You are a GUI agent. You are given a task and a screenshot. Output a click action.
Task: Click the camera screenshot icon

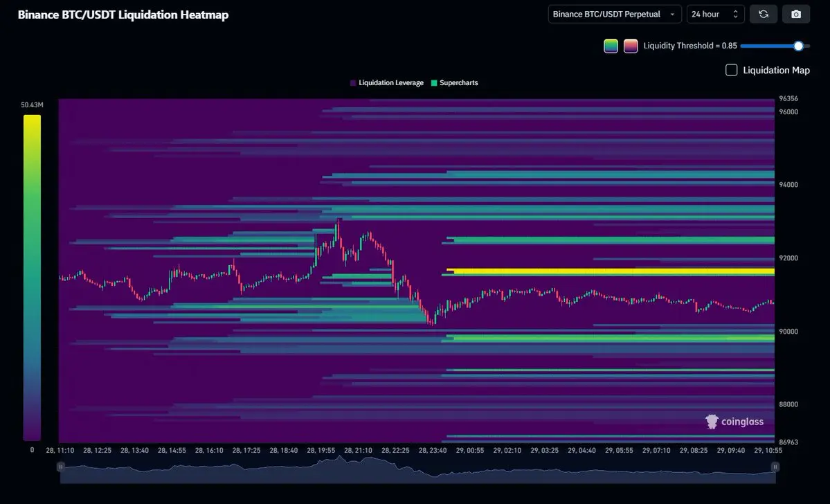tap(796, 15)
